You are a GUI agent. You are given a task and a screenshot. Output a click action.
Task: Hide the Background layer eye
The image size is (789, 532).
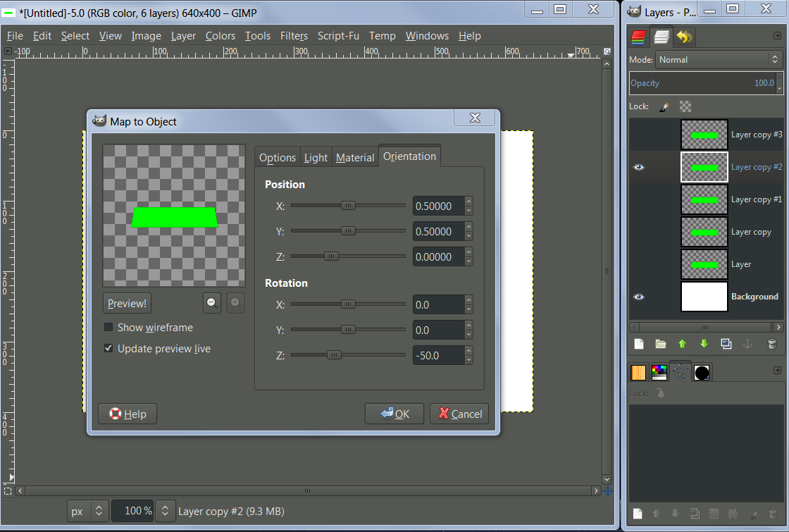[x=638, y=297]
